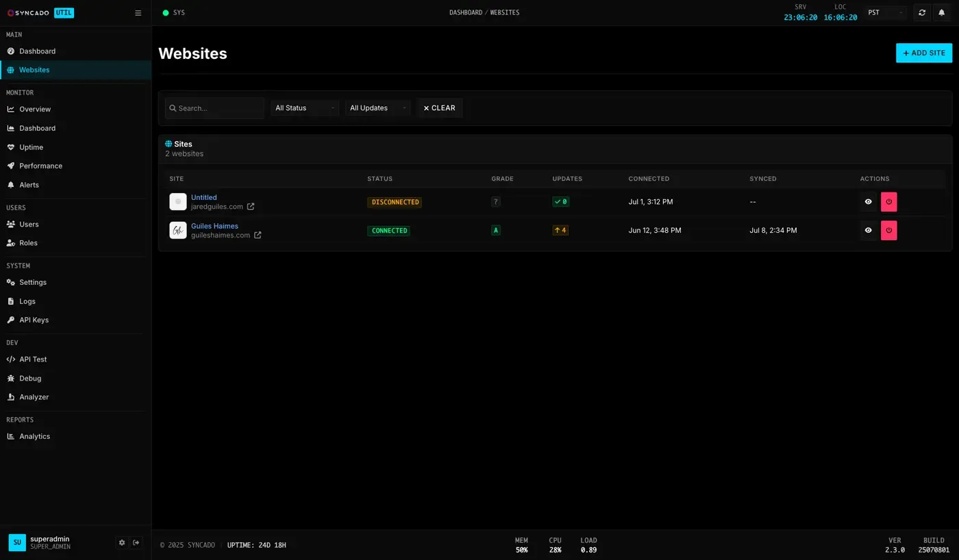The image size is (959, 560).
Task: Go to Uptime monitor page
Action: [75, 147]
